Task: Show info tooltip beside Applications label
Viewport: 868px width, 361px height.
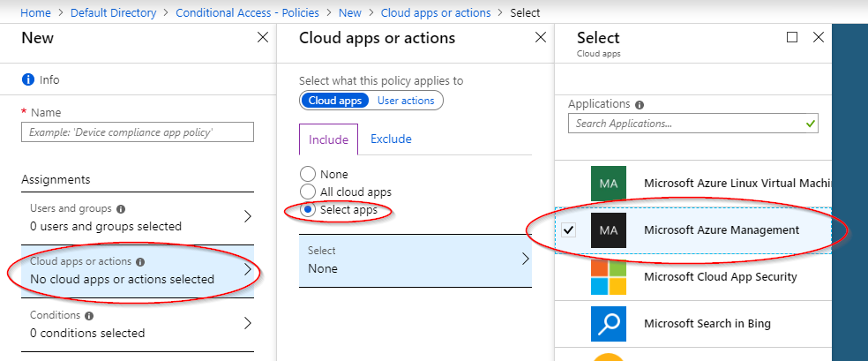Action: click(x=640, y=105)
